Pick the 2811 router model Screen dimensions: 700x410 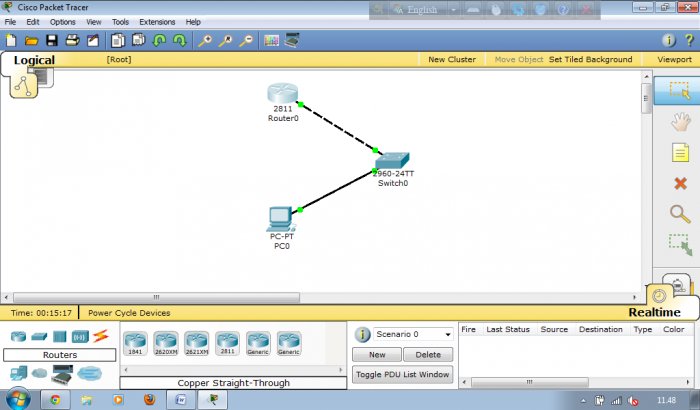point(228,343)
